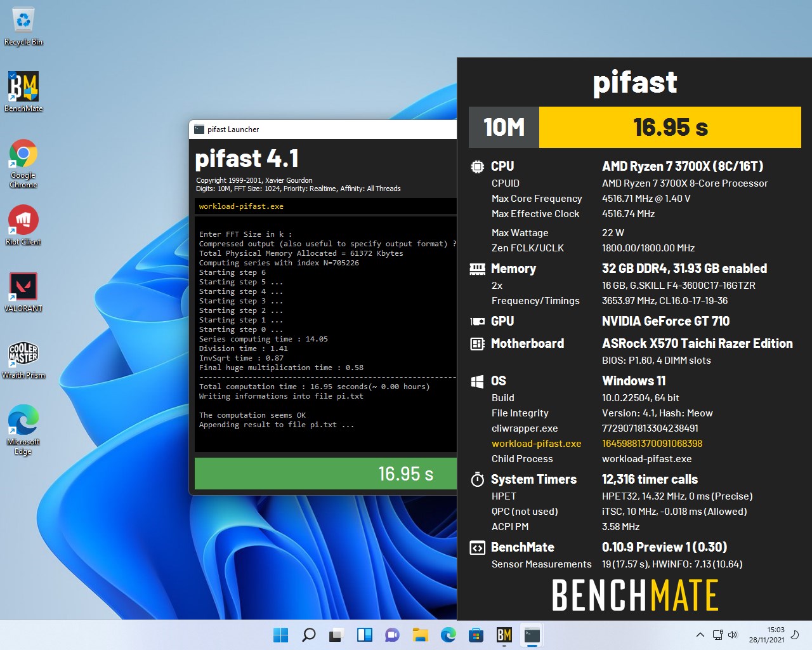Click 'NVIDIA GeForce GT 710' text
Image resolution: width=812 pixels, height=650 pixels.
[x=665, y=321]
